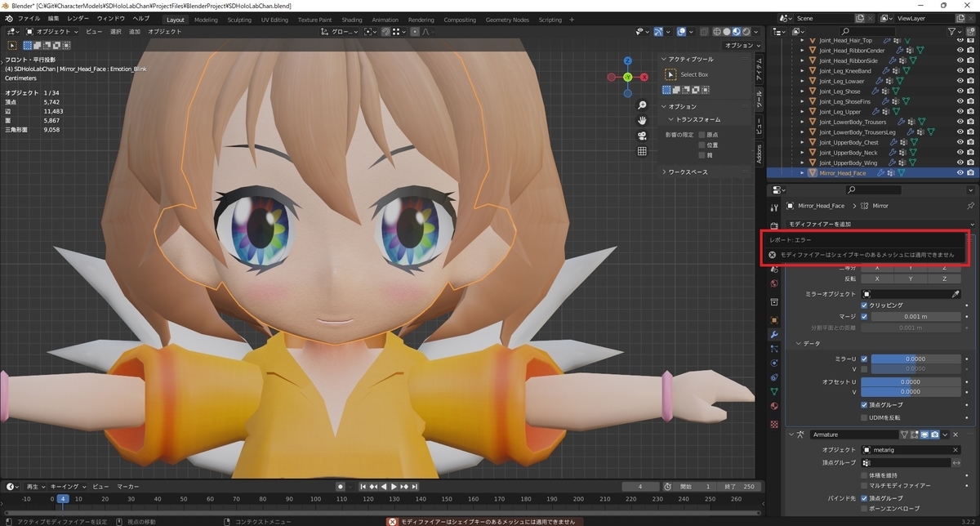Image resolution: width=980 pixels, height=526 pixels.
Task: Toggle Mirror U checkbox
Action: coord(865,359)
